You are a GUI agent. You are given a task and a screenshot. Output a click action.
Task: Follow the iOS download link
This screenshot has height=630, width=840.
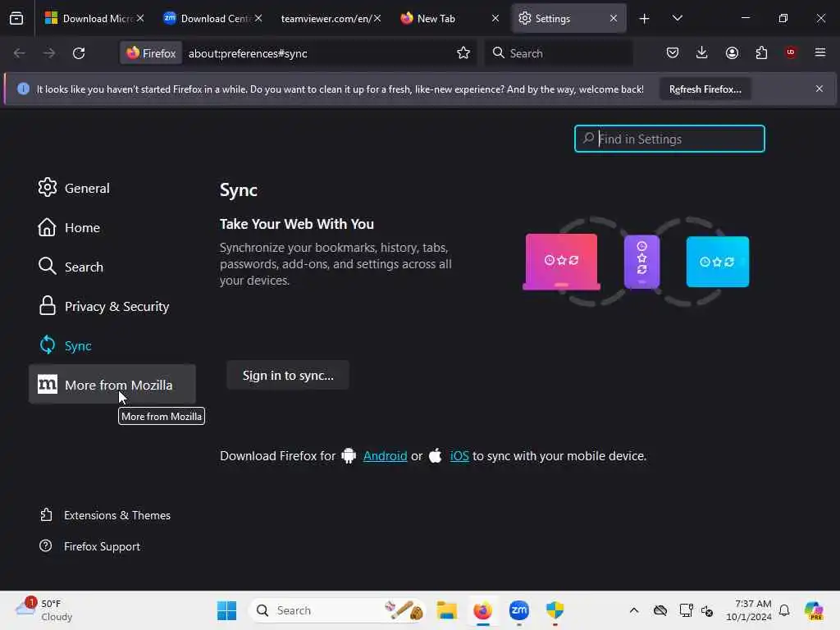coord(459,456)
